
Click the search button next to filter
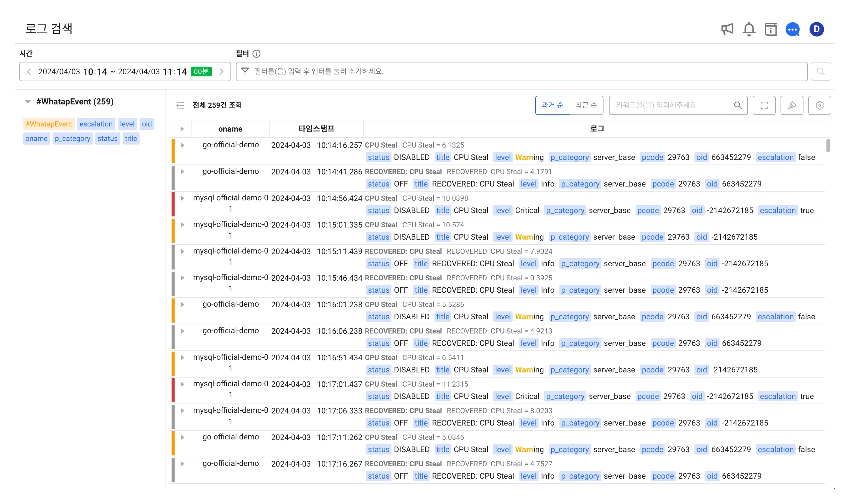820,72
